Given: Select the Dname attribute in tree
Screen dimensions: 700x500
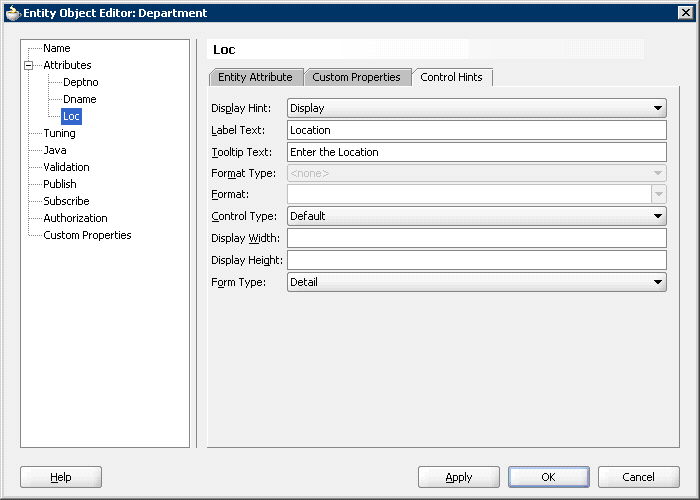Looking at the screenshot, I should (x=80, y=100).
